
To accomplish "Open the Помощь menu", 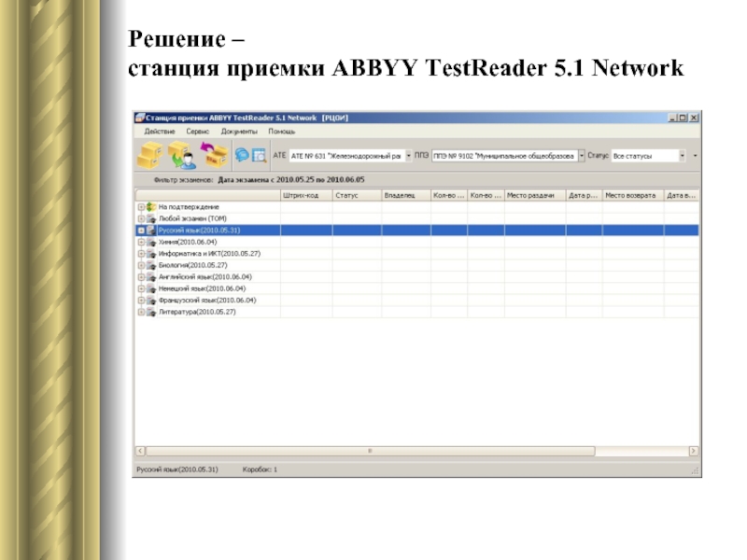I will [282, 132].
